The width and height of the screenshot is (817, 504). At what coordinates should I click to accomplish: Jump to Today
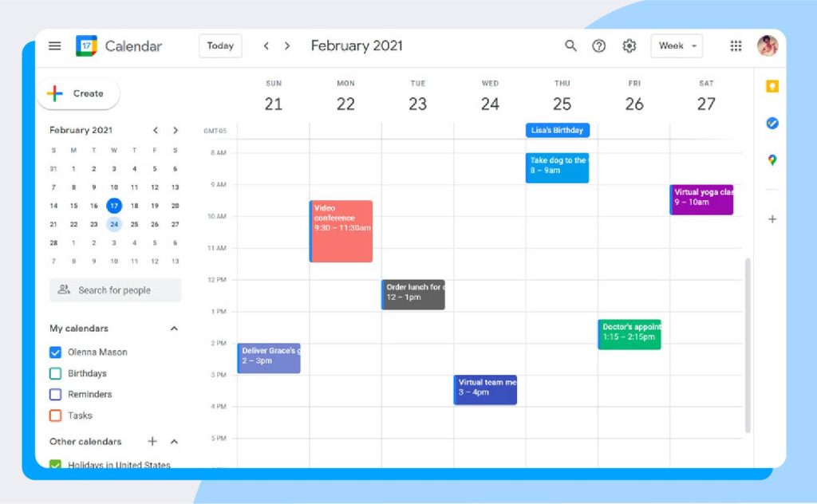pos(219,45)
